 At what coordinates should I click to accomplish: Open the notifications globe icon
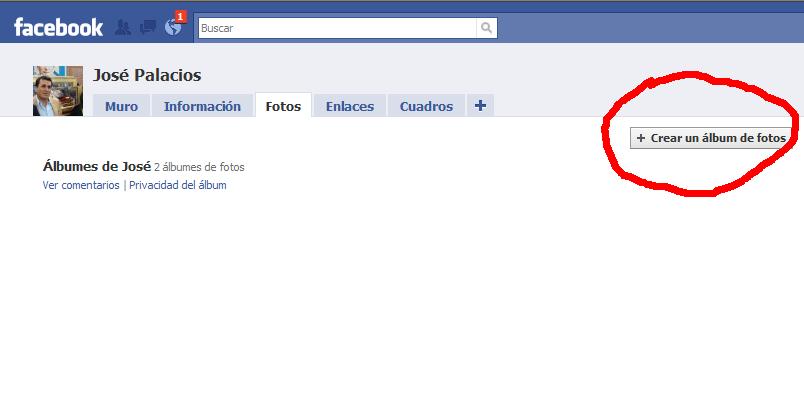point(172,28)
